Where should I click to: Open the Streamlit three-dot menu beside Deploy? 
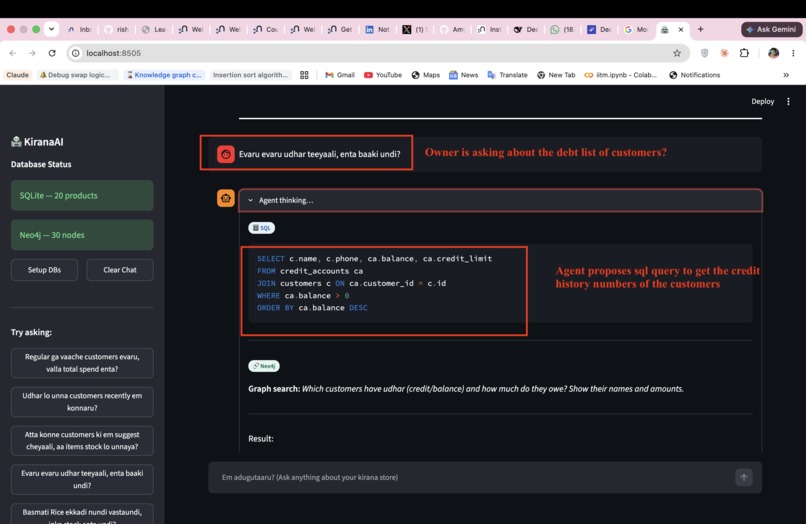(788, 101)
